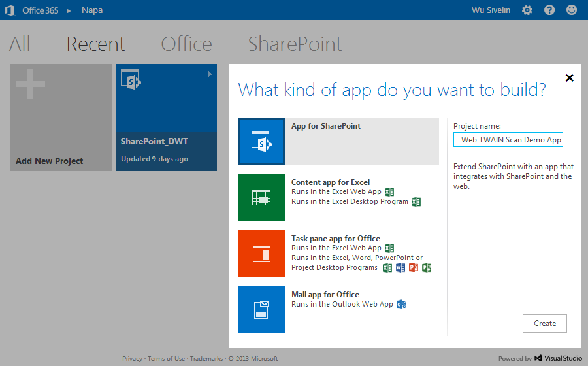Click the Add New Project tile
The height and width of the screenshot is (366, 588).
[x=61, y=118]
